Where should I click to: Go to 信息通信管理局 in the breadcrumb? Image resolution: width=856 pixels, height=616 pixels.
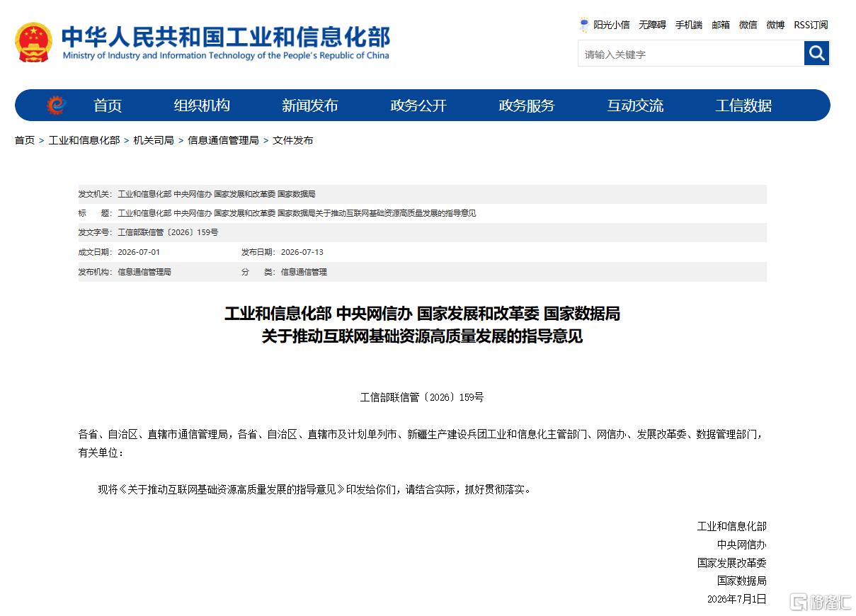coord(223,140)
